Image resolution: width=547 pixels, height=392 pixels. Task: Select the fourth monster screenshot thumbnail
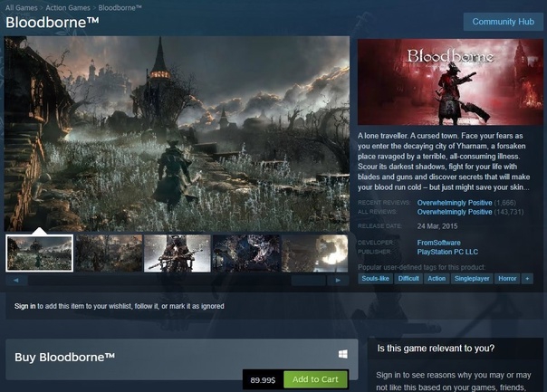[x=246, y=253]
